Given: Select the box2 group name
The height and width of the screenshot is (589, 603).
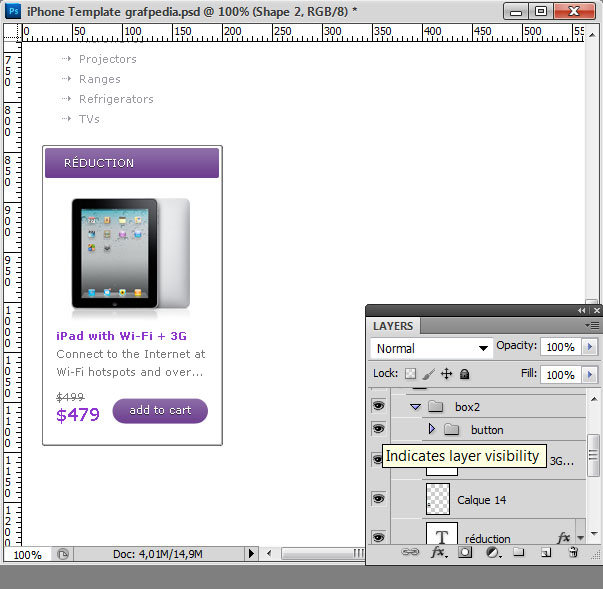Looking at the screenshot, I should pyautogui.click(x=467, y=407).
